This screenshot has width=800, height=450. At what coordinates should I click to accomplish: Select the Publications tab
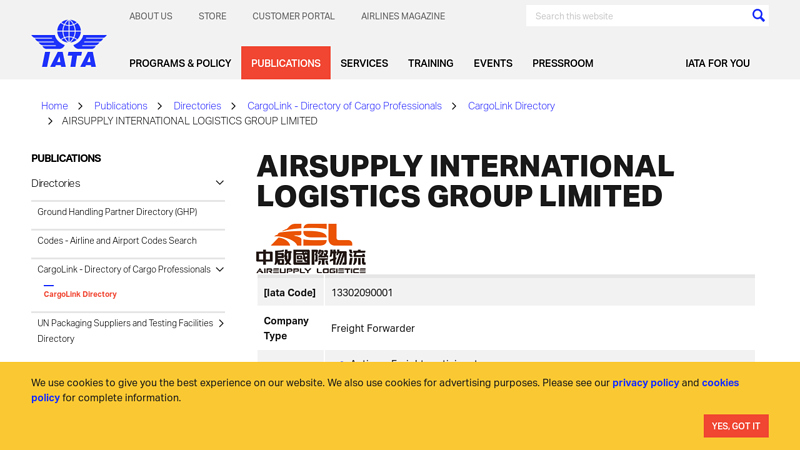(286, 63)
